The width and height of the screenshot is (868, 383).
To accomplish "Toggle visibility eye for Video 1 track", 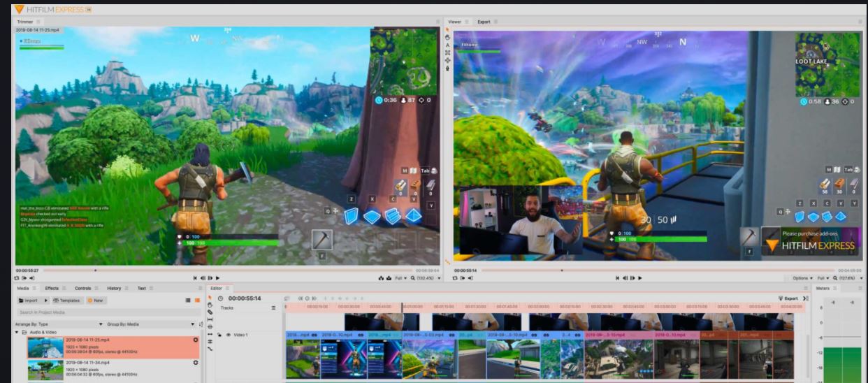I will click(x=228, y=335).
